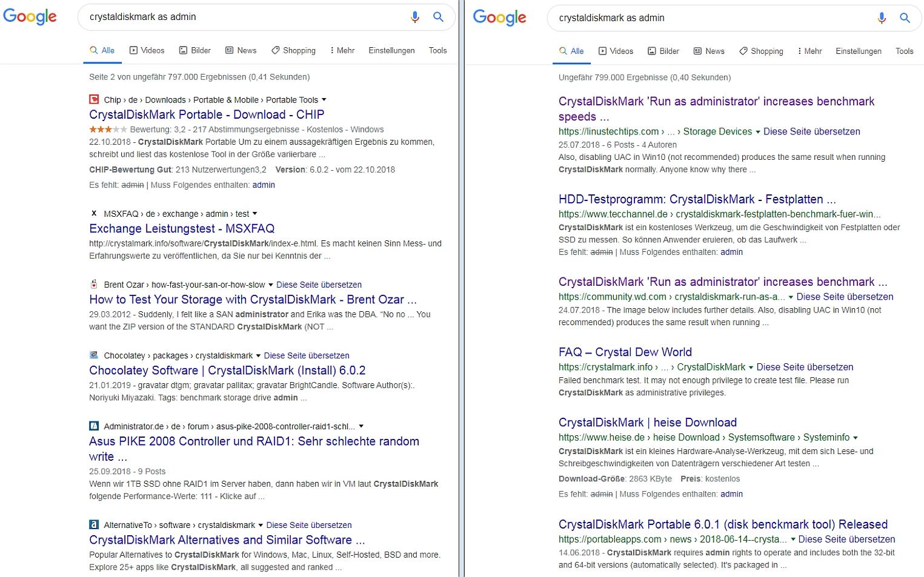Open linustechtips Run as administrator result

[x=716, y=109]
